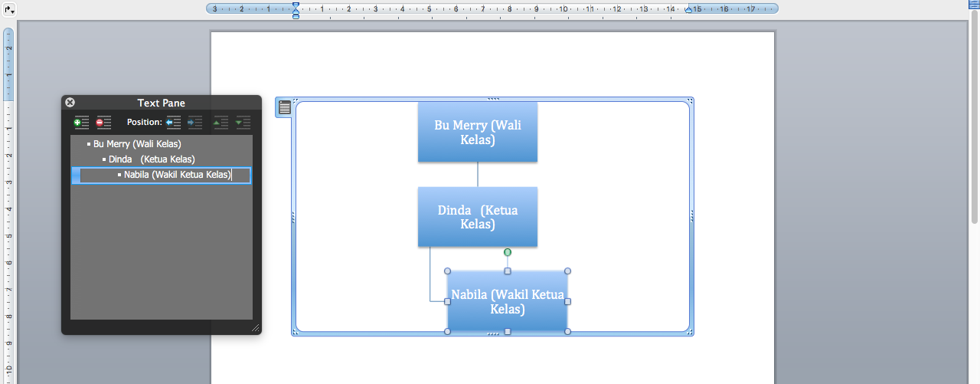Move the bullet down with the green down arrow
This screenshot has height=384, width=980.
[243, 123]
